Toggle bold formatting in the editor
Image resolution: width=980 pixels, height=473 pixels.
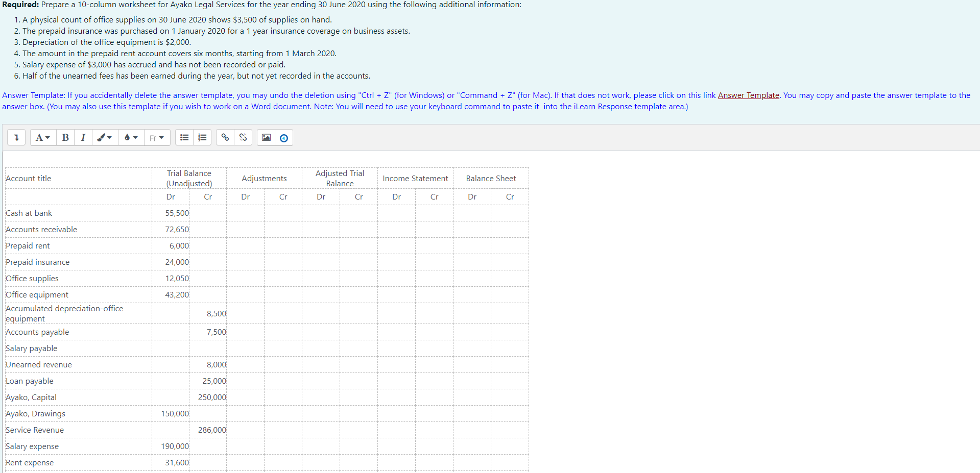pyautogui.click(x=65, y=137)
